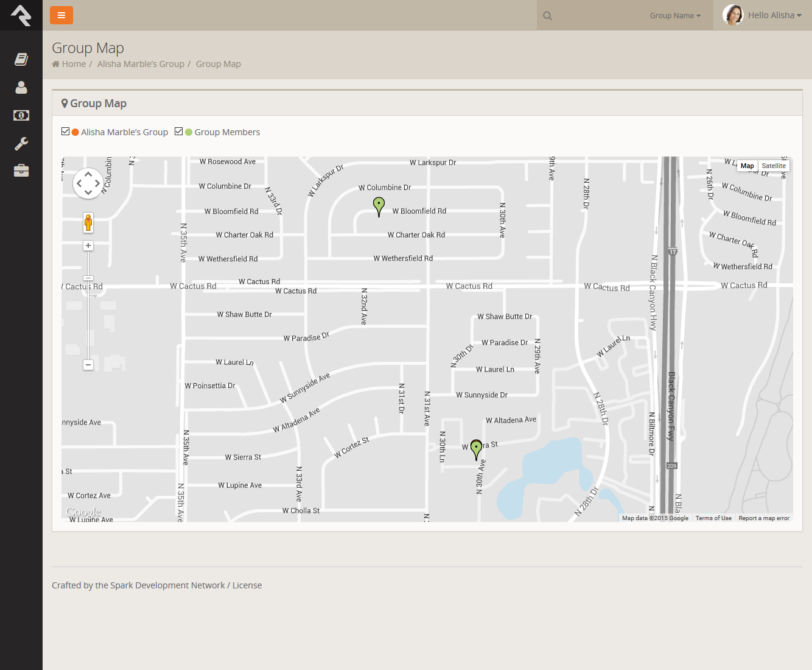Click the Rock logo in top-left corner
812x670 pixels.
point(21,15)
